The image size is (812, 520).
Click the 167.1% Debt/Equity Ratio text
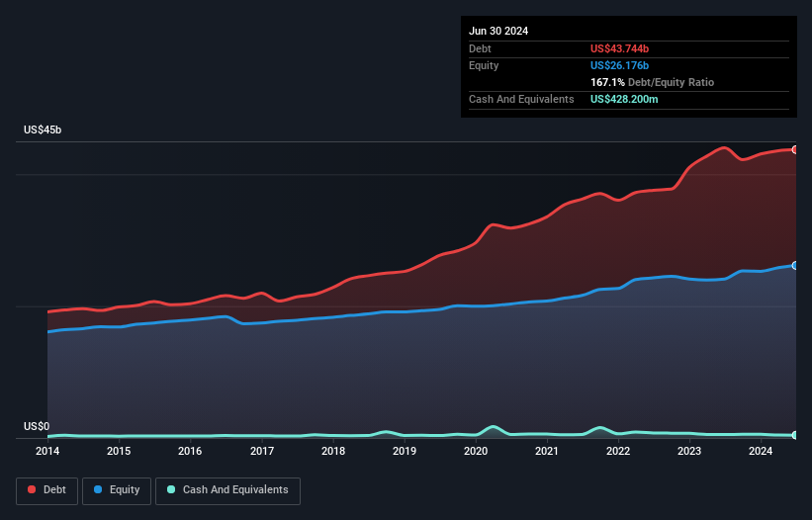click(x=652, y=82)
